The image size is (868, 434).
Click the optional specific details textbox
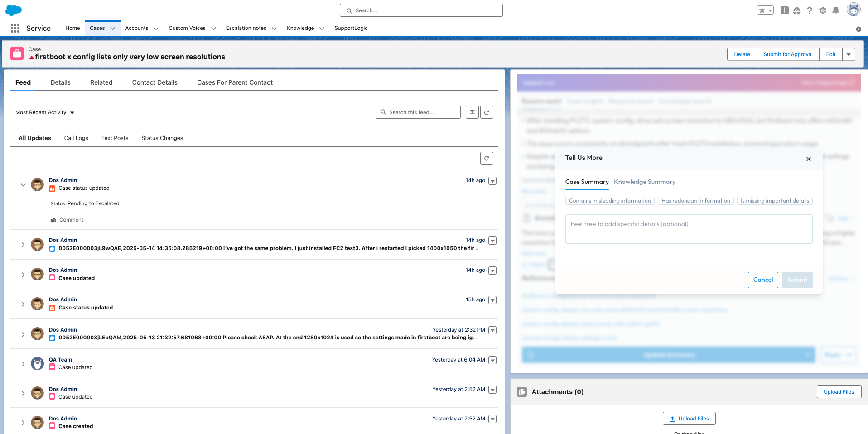click(689, 229)
